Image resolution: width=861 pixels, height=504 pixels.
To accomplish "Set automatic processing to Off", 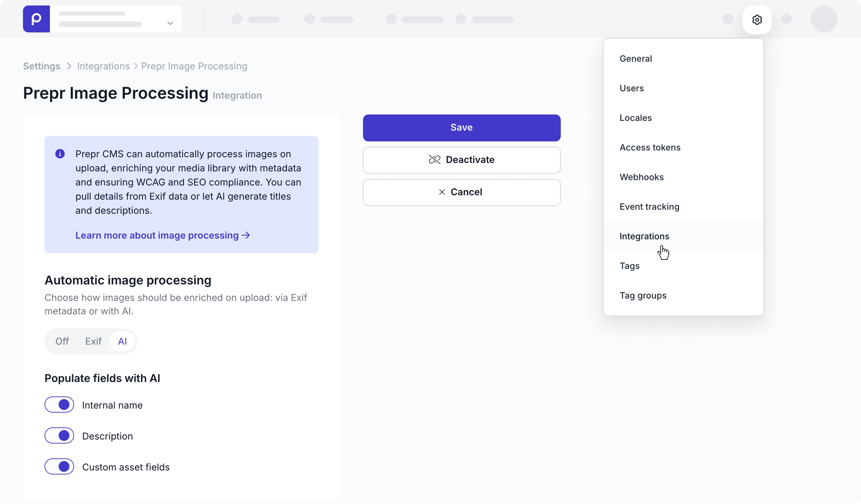I will coord(62,341).
